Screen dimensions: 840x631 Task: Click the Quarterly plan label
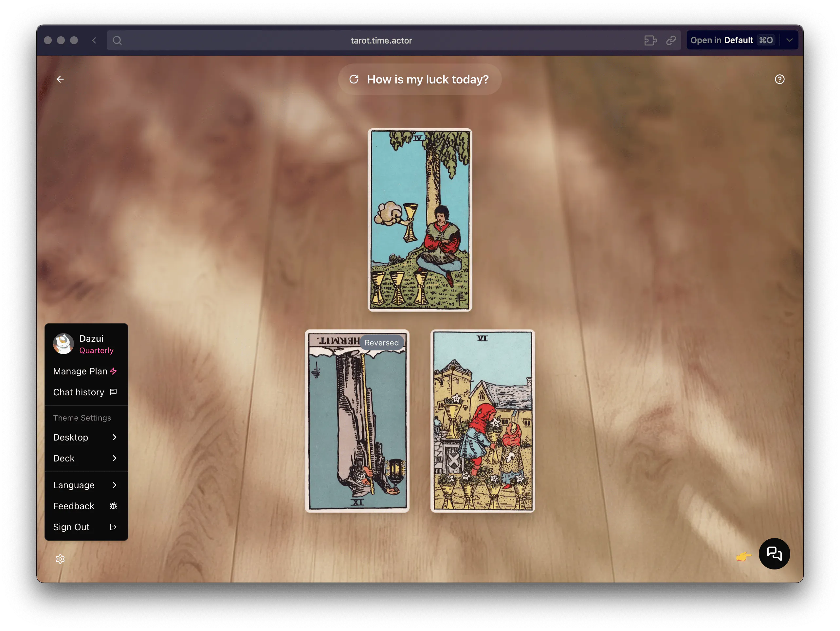97,351
